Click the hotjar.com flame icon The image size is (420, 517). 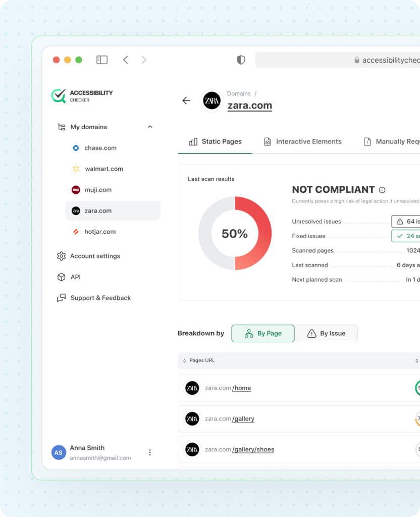tap(76, 232)
